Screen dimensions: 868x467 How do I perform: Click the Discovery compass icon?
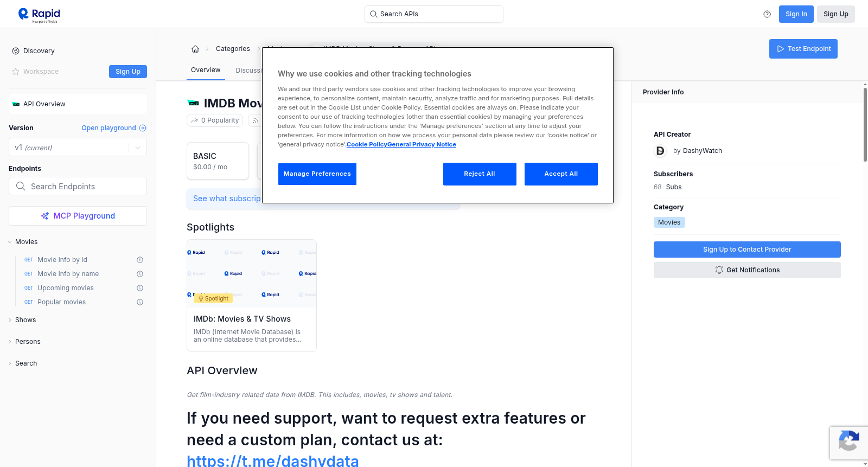(16, 51)
